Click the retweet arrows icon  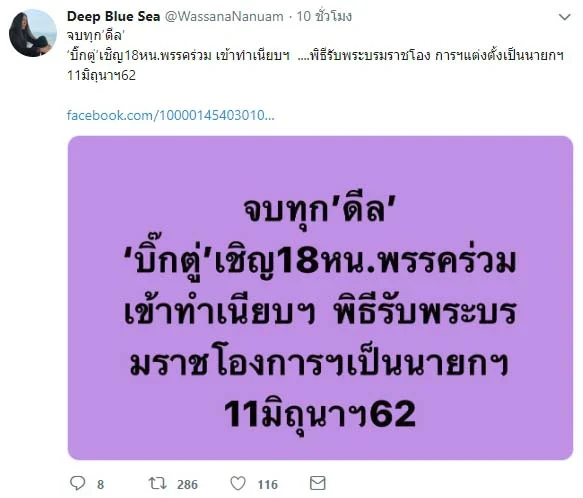pyautogui.click(x=158, y=483)
